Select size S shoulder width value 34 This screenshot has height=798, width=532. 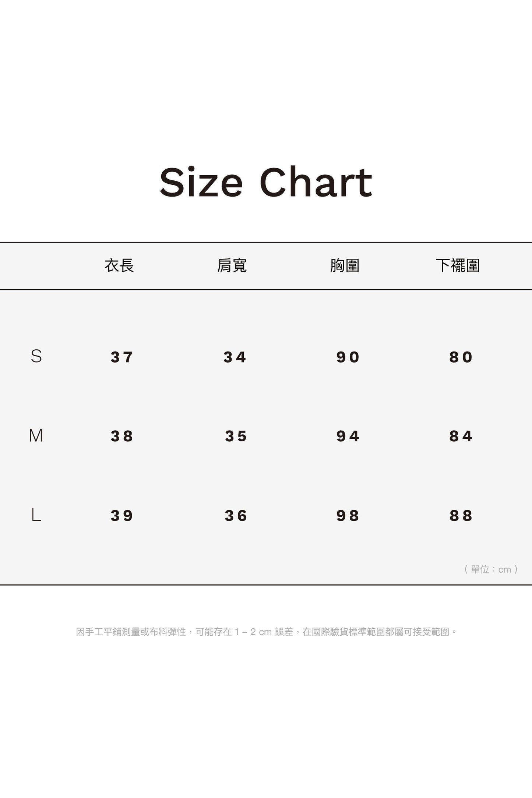click(235, 357)
